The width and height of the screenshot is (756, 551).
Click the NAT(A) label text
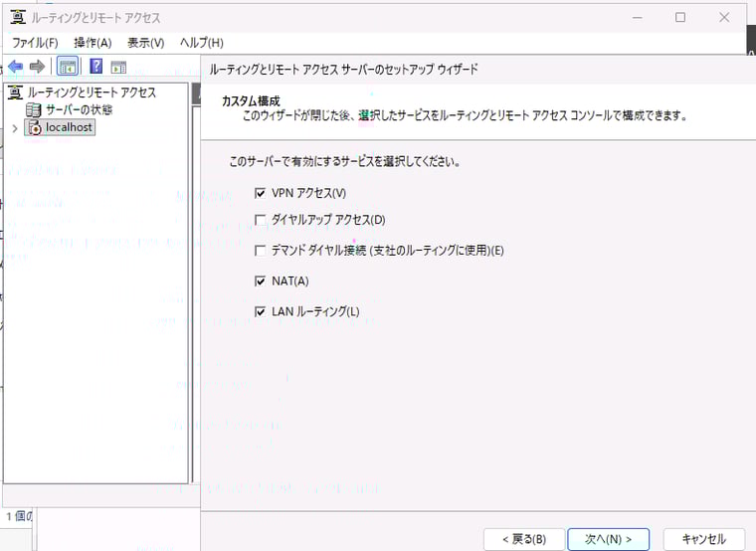pos(290,281)
